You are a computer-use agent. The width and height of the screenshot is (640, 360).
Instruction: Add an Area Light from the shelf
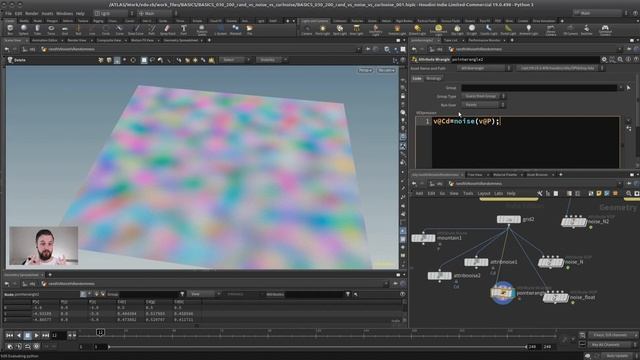pyautogui.click(x=356, y=29)
